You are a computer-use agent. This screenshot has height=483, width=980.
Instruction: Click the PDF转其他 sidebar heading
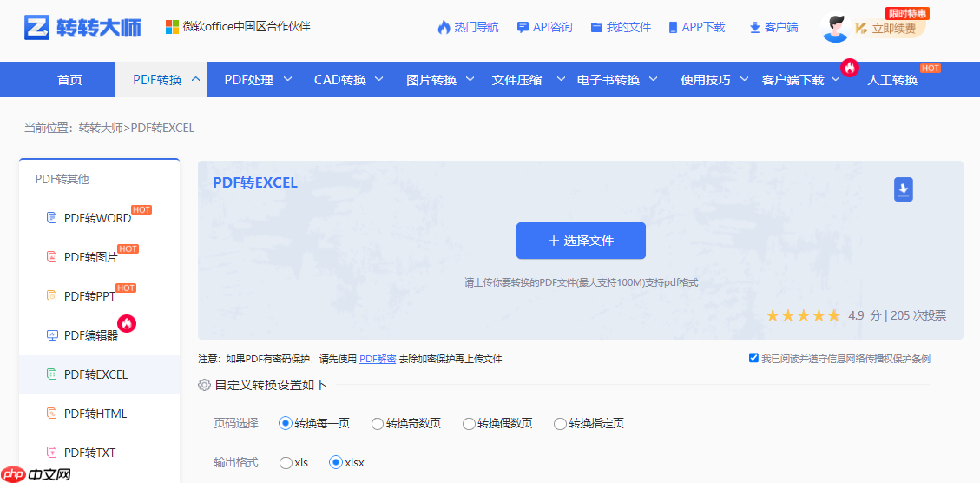[x=62, y=179]
